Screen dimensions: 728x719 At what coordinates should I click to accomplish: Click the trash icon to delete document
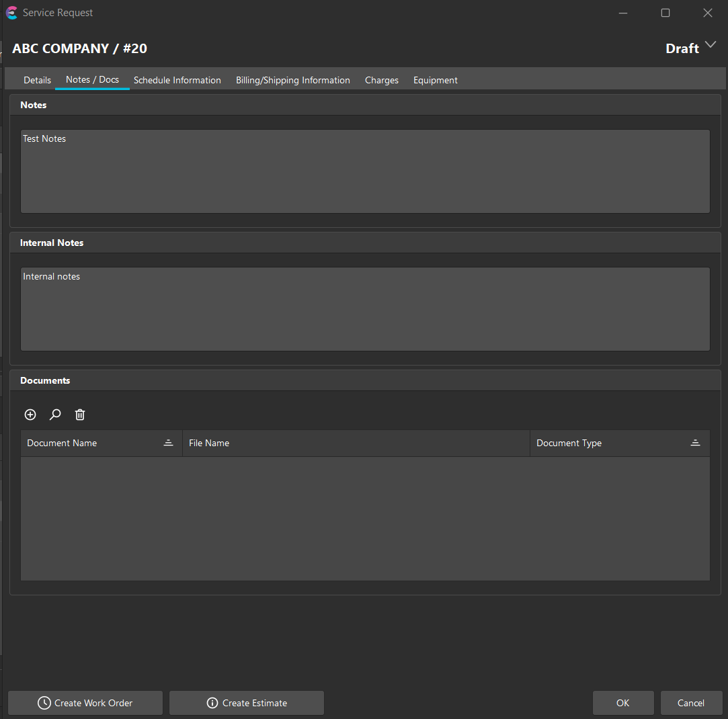pos(80,415)
